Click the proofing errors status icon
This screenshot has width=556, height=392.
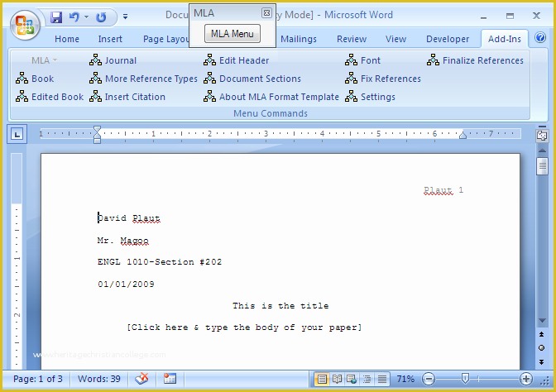[x=141, y=379]
